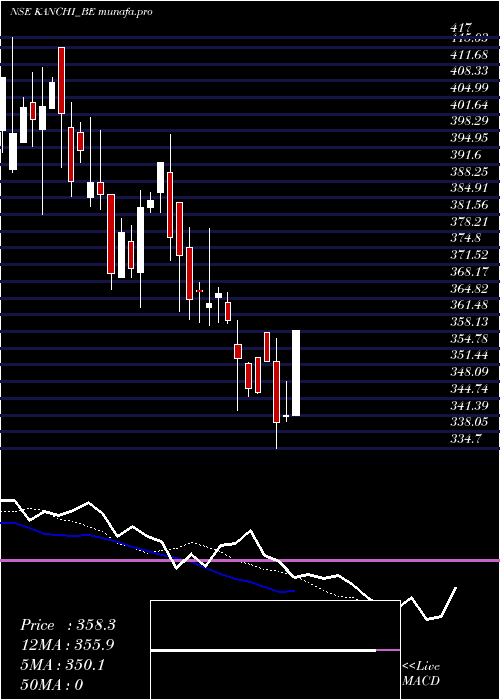
Task: Click the 401.64 price axis label
Action: click(x=469, y=105)
